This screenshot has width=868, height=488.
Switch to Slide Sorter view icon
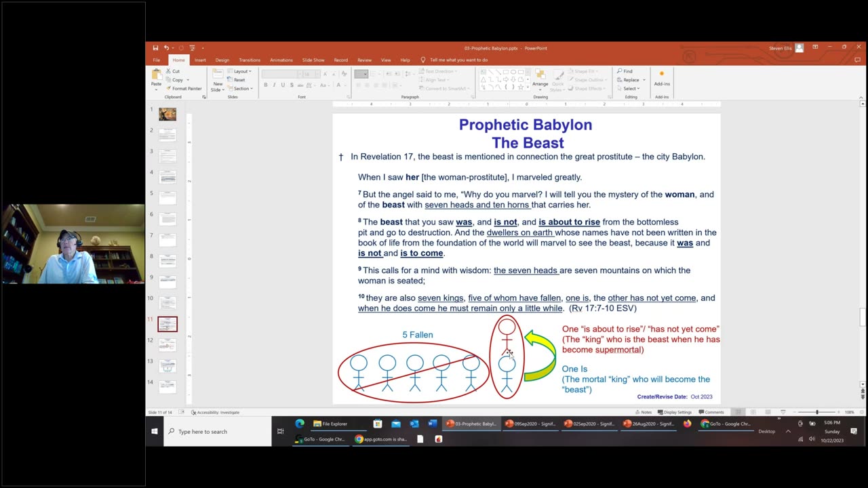(753, 412)
